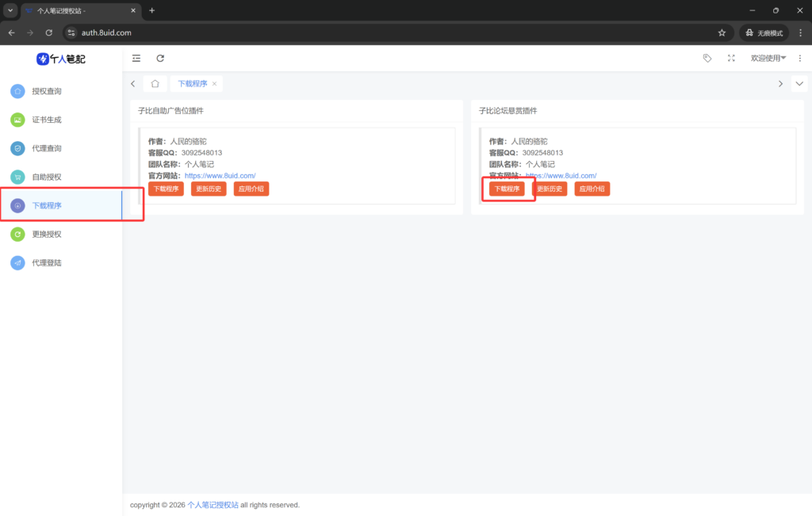Click the 代理登陆 paper plane icon
Image resolution: width=812 pixels, height=516 pixels.
17,263
